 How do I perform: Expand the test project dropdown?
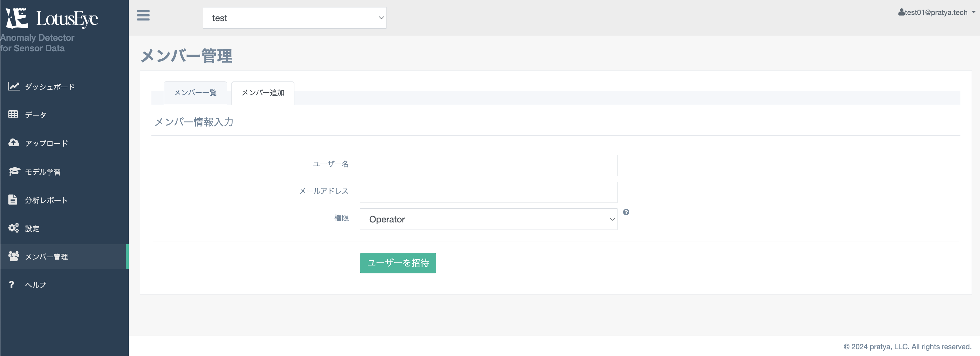pos(294,18)
